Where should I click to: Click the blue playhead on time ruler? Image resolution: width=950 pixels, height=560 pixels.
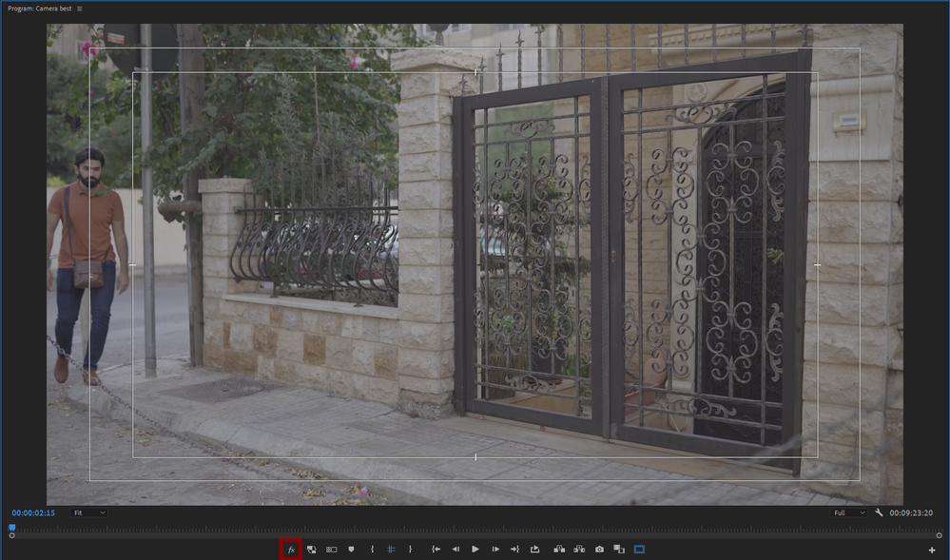point(11,528)
